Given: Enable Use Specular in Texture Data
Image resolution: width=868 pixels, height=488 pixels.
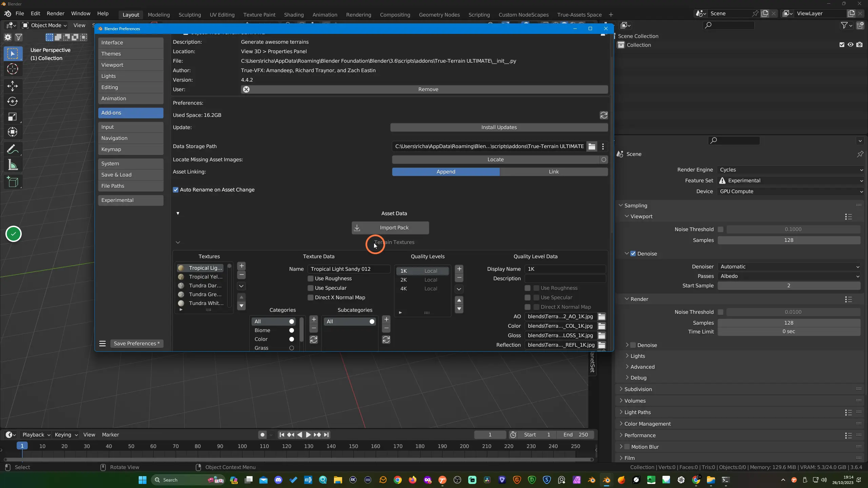Looking at the screenshot, I should coord(310,288).
